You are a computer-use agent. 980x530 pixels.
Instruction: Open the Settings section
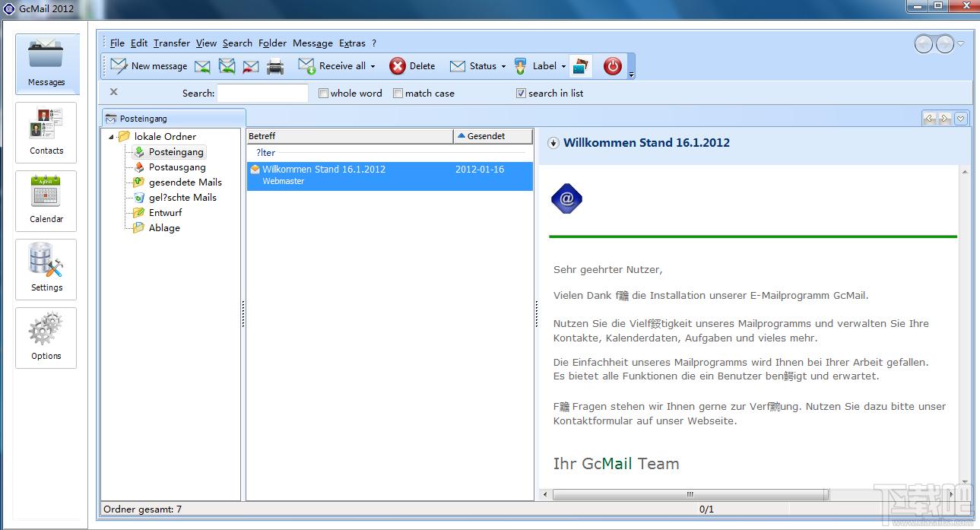[46, 270]
